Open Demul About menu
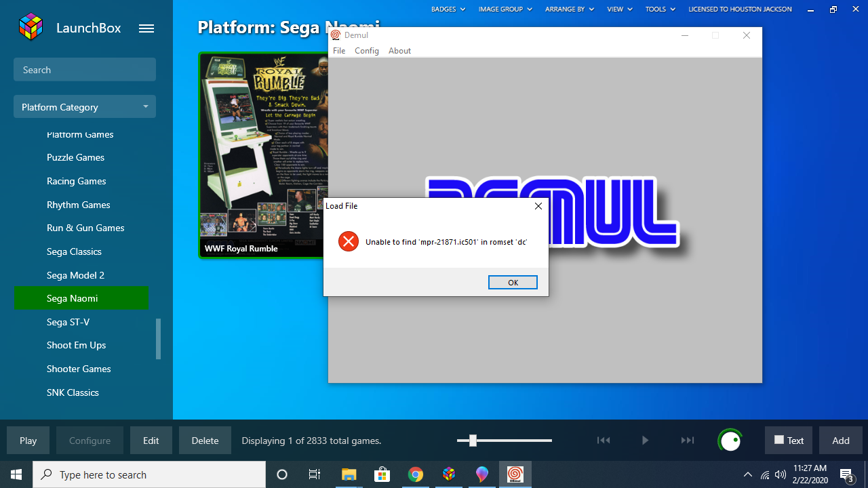This screenshot has height=488, width=868. click(x=399, y=51)
